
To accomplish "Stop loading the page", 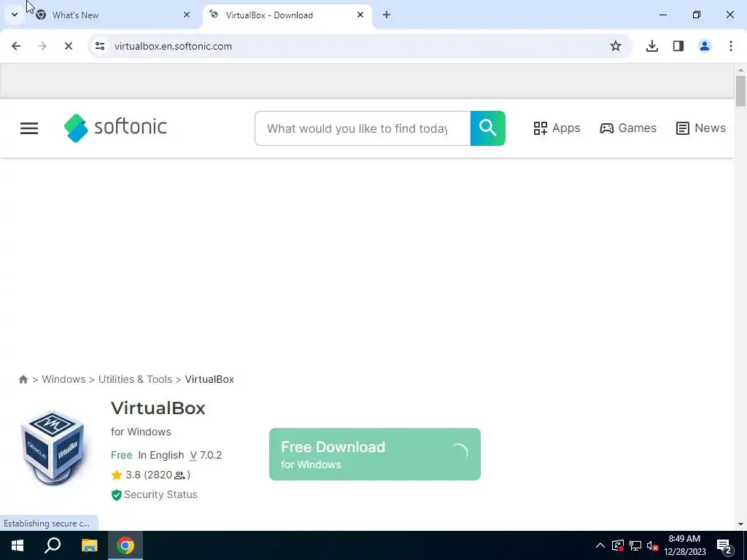I will click(x=68, y=46).
